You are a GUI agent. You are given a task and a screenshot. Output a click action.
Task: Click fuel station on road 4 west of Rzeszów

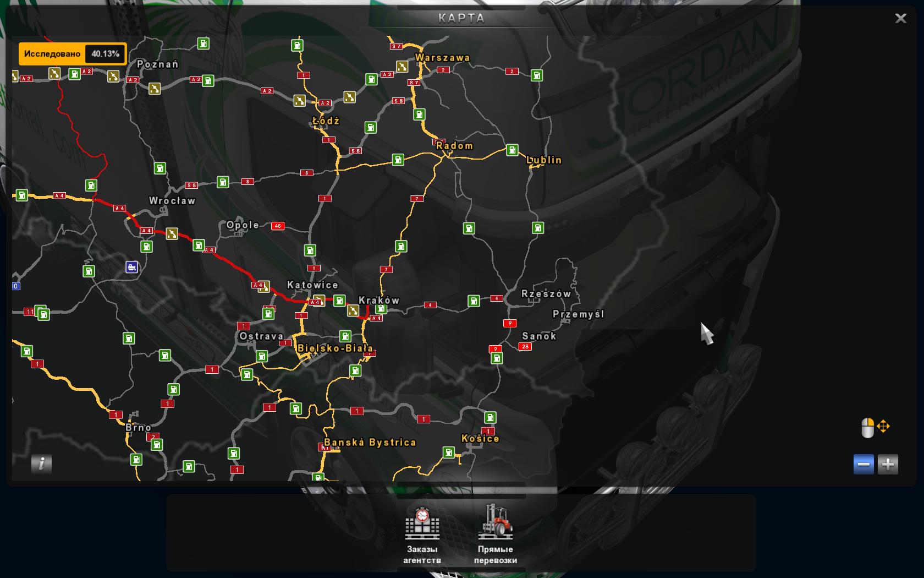point(474,301)
